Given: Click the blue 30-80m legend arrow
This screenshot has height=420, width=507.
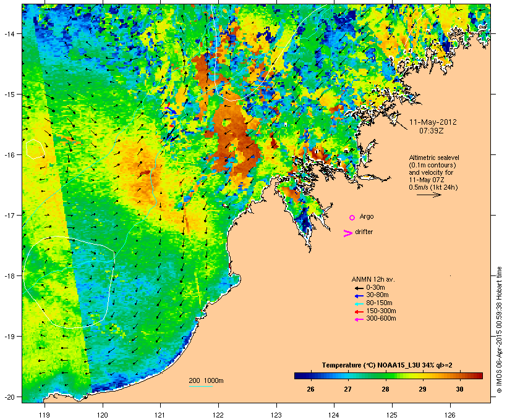Looking at the screenshot, I should coord(359,296).
